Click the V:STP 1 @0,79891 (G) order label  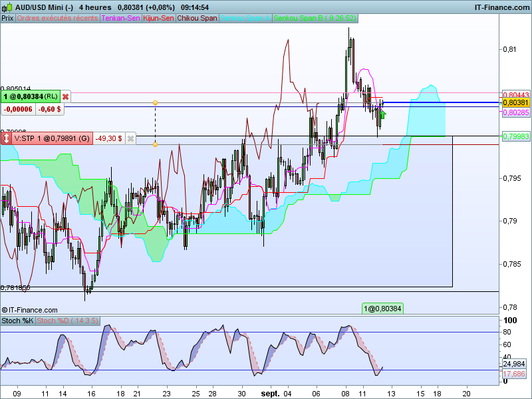coord(52,138)
